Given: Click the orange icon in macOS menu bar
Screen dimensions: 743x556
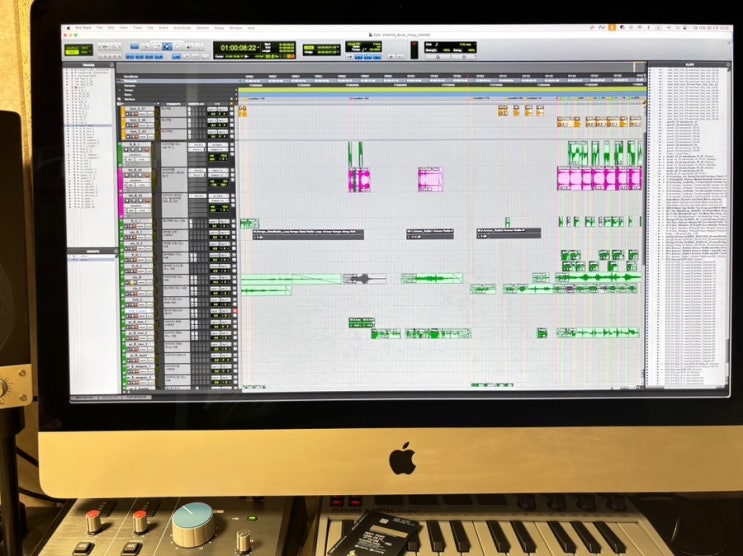Looking at the screenshot, I should tap(612, 27).
